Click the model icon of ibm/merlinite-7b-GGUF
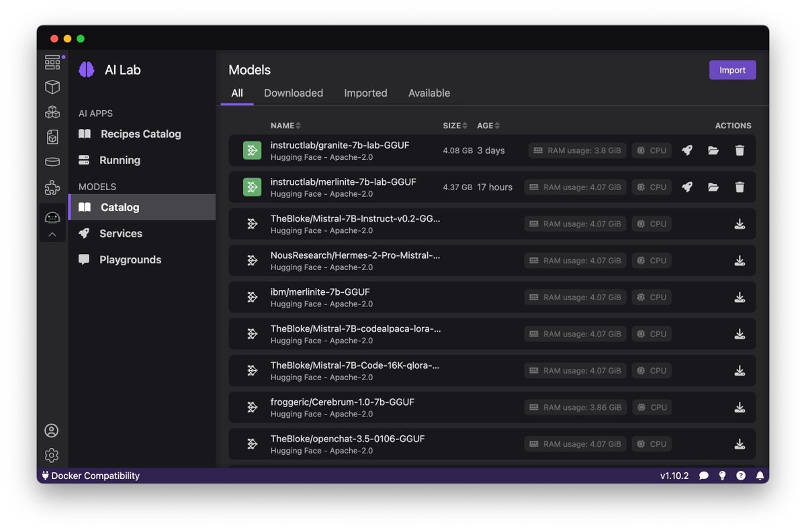The height and width of the screenshot is (532, 806). pyautogui.click(x=253, y=297)
